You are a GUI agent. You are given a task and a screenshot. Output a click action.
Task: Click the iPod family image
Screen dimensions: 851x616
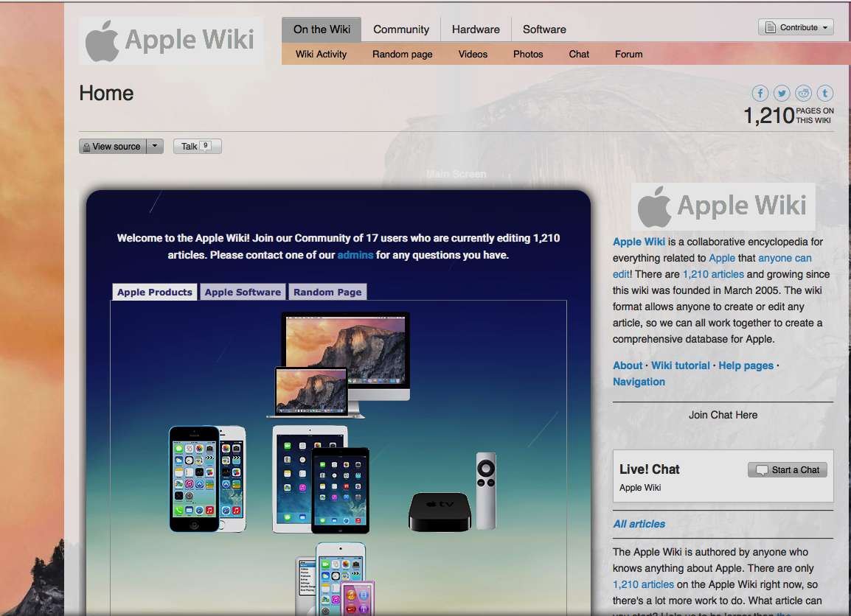click(x=336, y=578)
